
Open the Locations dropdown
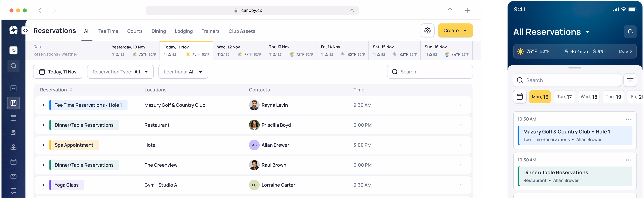(x=183, y=72)
